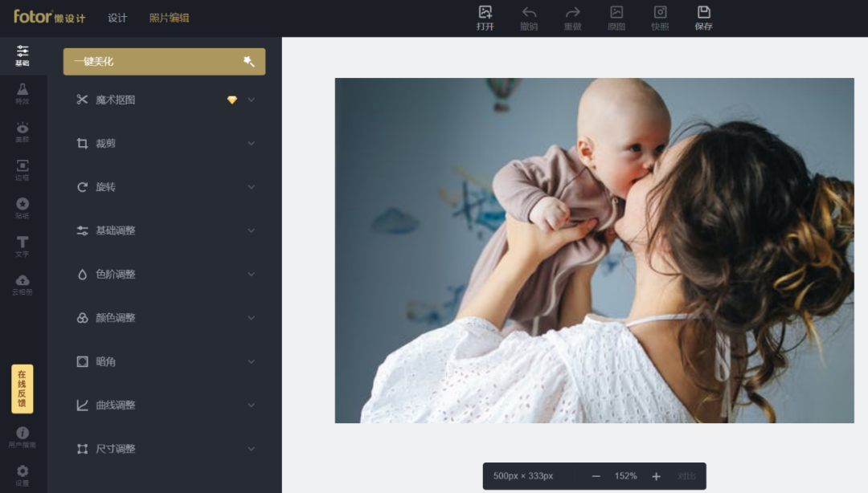Expand the 基础调整 basic adjustment section
Screen dimensions: 868x493
pos(165,230)
